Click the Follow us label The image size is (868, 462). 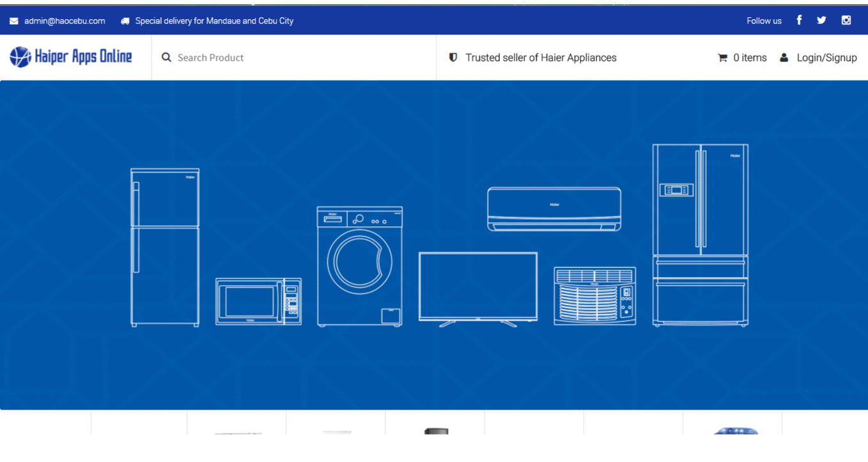click(764, 21)
